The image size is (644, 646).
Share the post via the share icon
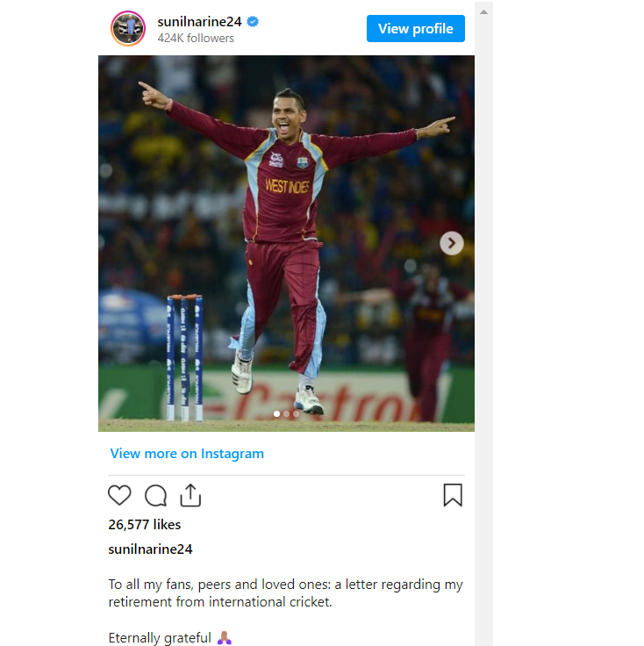click(x=190, y=495)
